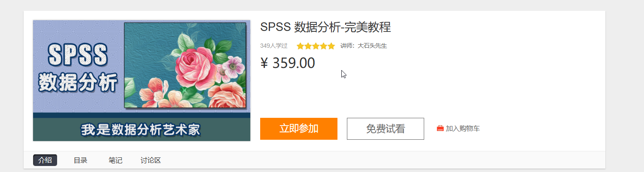
Task: Open the SPSS 数据分析-完美教程 course title
Action: click(x=325, y=27)
